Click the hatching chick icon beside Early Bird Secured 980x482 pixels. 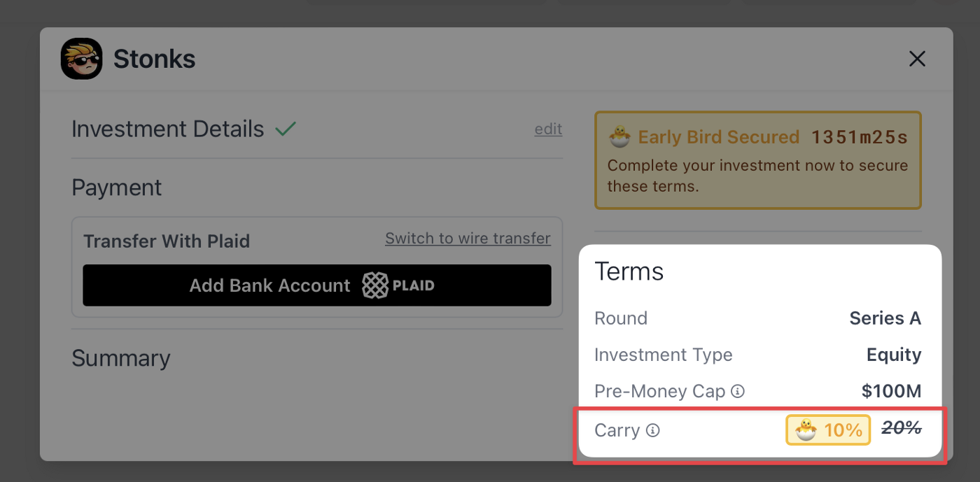619,137
